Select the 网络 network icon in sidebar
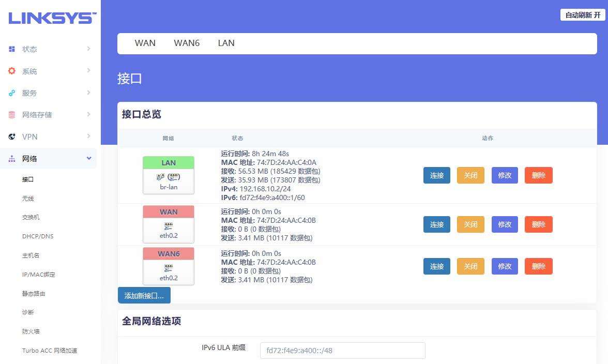 [12, 159]
